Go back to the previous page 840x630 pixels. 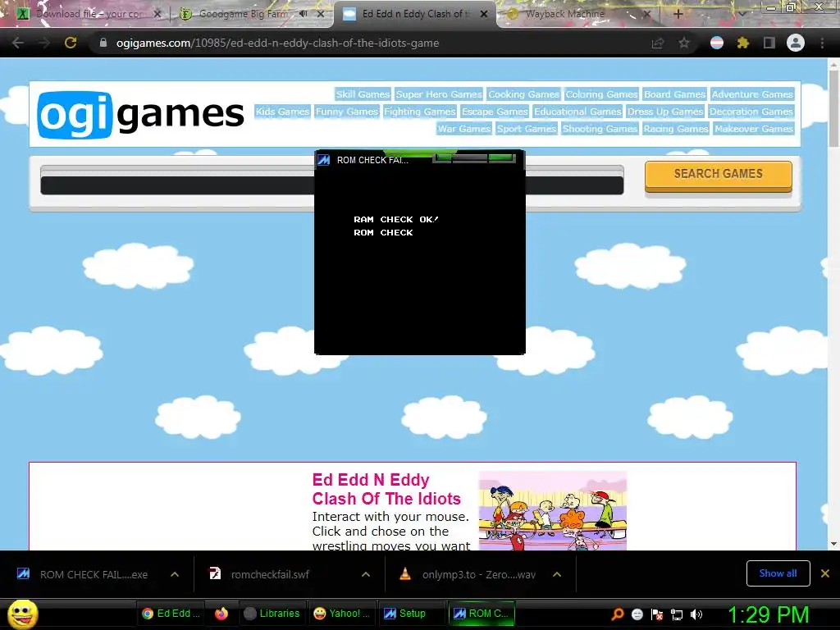click(x=18, y=43)
